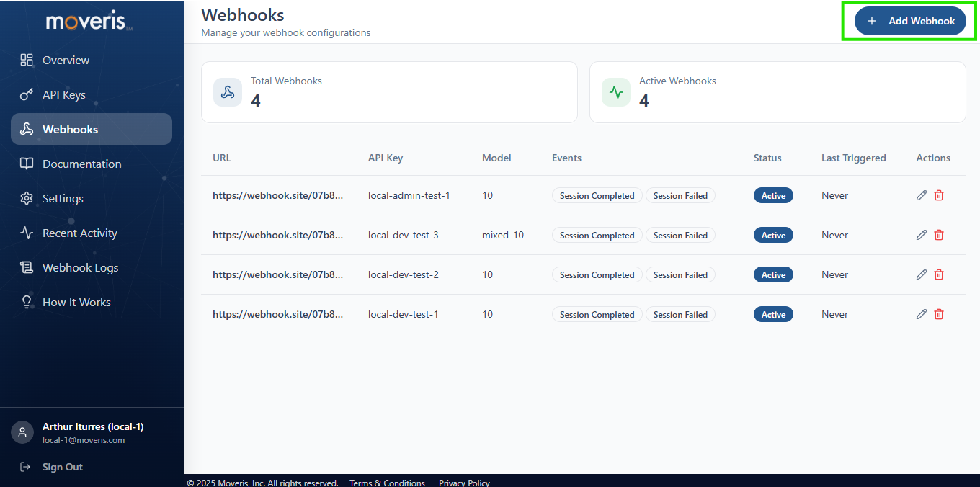Click the Add Webhook button
This screenshot has width=980, height=487.
(x=909, y=21)
